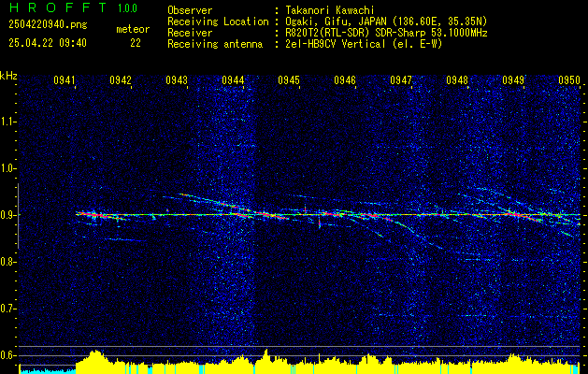This screenshot has width=588, height=374.
Task: Click the cyan signal level segment at bottom left
Action: click(48, 371)
